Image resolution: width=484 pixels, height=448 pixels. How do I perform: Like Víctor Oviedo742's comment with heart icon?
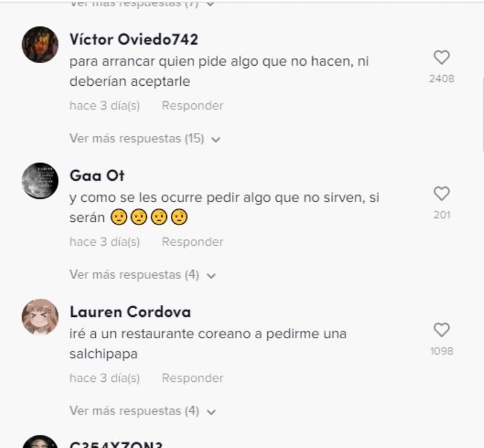[x=441, y=57]
